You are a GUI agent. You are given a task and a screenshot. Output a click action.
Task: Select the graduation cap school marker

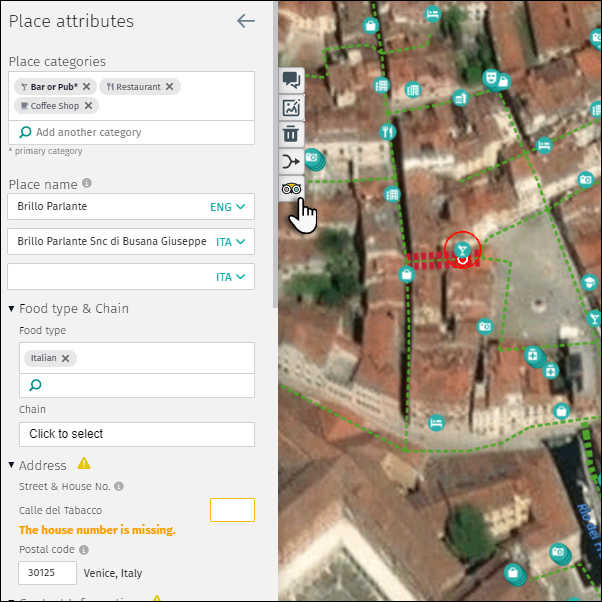point(589,283)
